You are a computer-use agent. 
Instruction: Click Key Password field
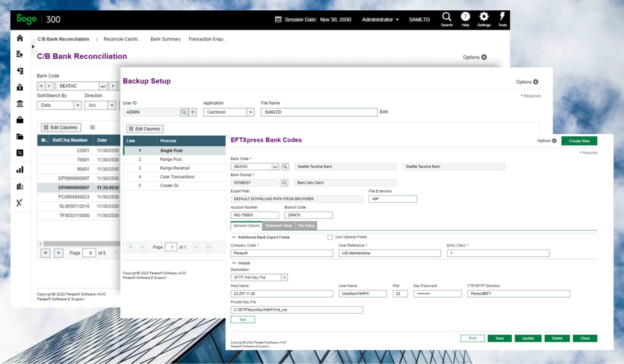tap(438, 294)
